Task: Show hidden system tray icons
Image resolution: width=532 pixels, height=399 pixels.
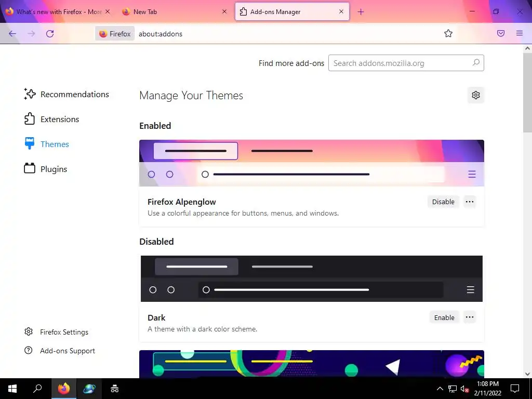Action: (x=440, y=389)
